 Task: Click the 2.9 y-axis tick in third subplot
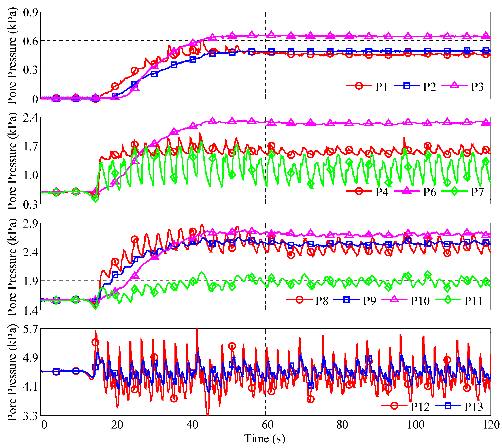[30, 223]
